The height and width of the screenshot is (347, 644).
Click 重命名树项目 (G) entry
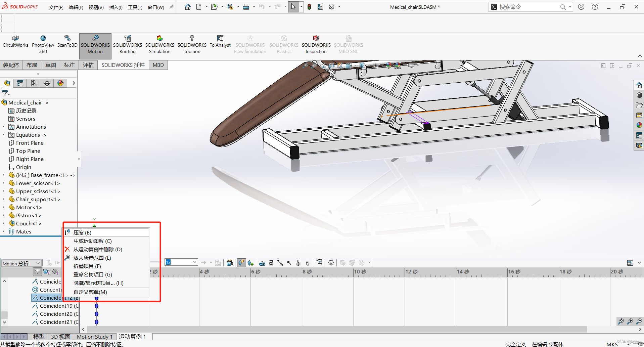[106, 274]
